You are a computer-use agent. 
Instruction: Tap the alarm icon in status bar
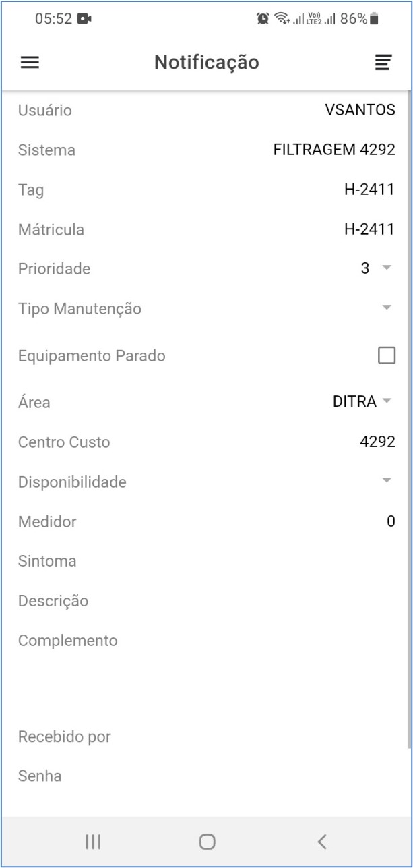[263, 19]
